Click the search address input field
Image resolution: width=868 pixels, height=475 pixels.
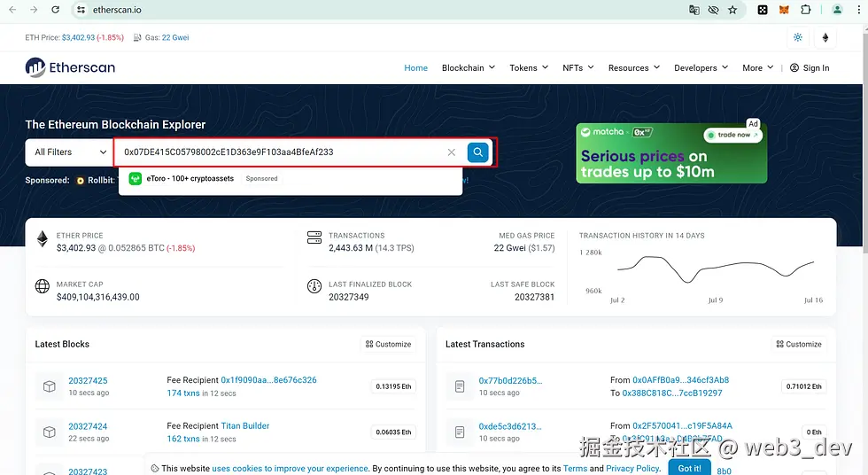[x=282, y=152]
